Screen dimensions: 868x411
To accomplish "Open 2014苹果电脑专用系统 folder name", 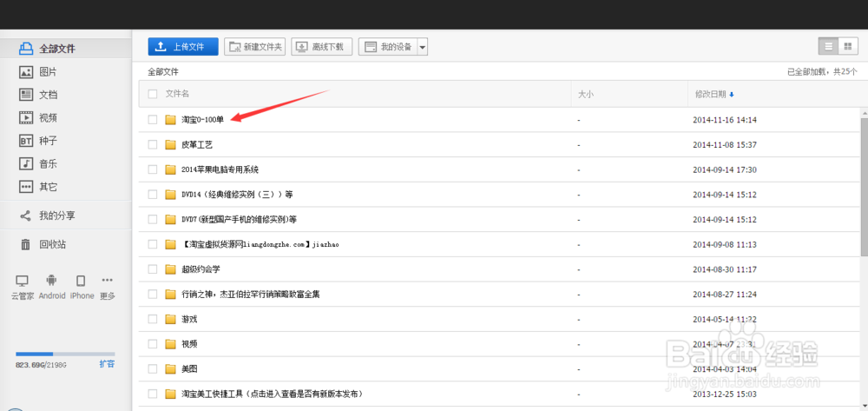I will [220, 169].
